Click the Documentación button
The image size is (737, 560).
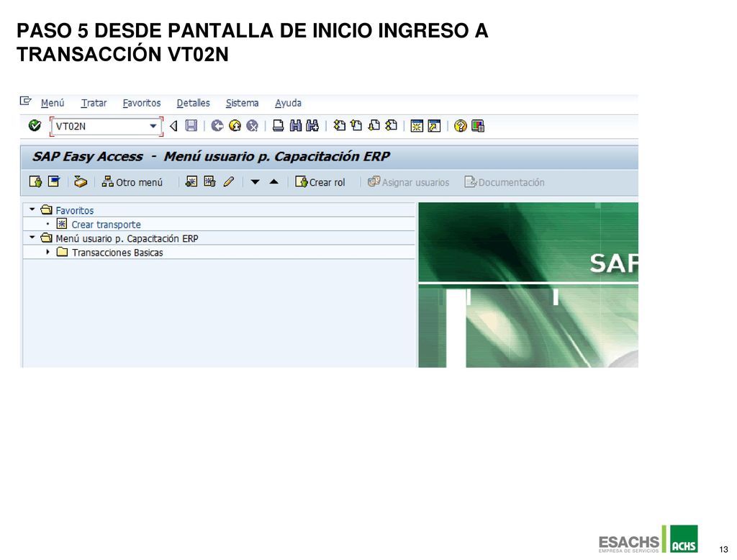(x=505, y=182)
